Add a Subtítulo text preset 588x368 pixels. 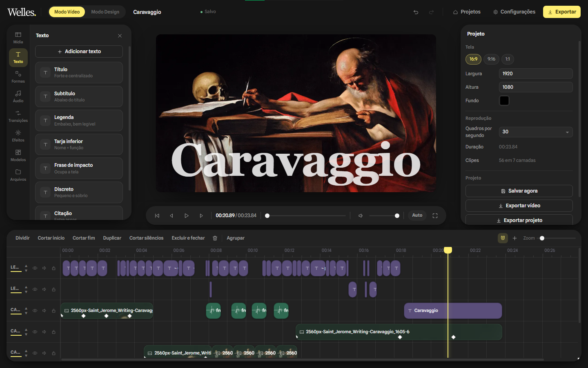tap(79, 96)
